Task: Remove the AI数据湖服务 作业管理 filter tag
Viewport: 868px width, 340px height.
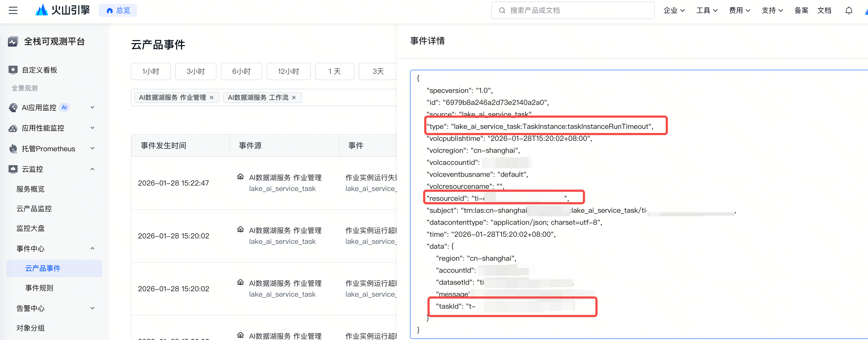Action: [212, 98]
